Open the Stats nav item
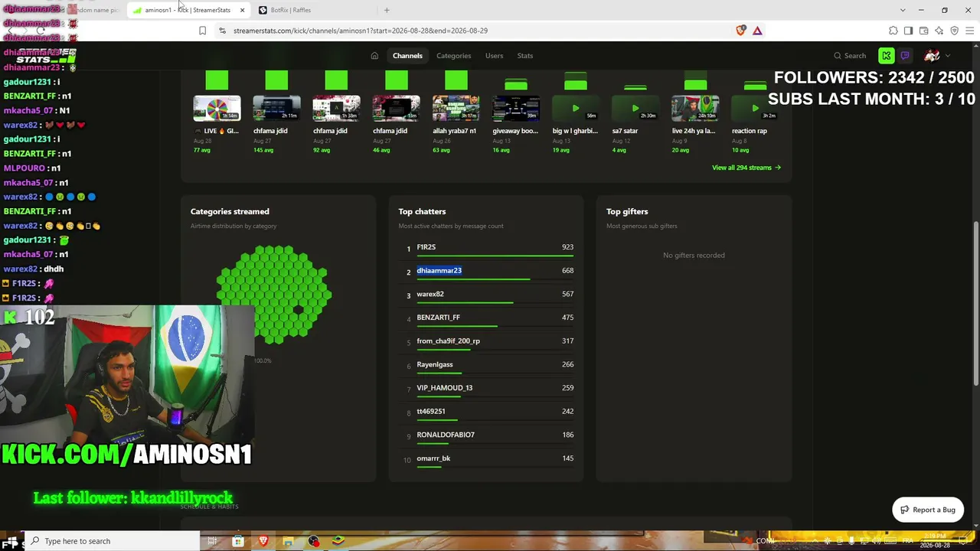The height and width of the screenshot is (551, 980). point(524,56)
